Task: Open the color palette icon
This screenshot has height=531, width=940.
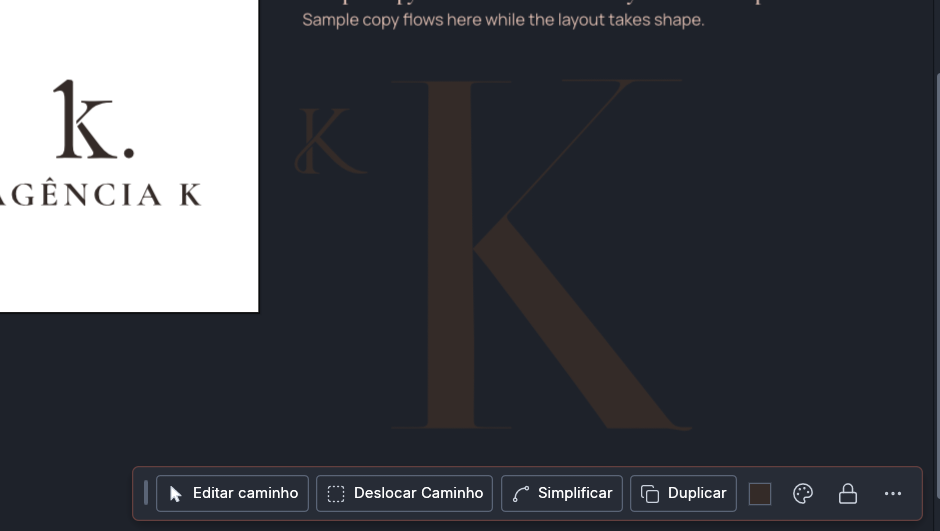Action: point(803,494)
